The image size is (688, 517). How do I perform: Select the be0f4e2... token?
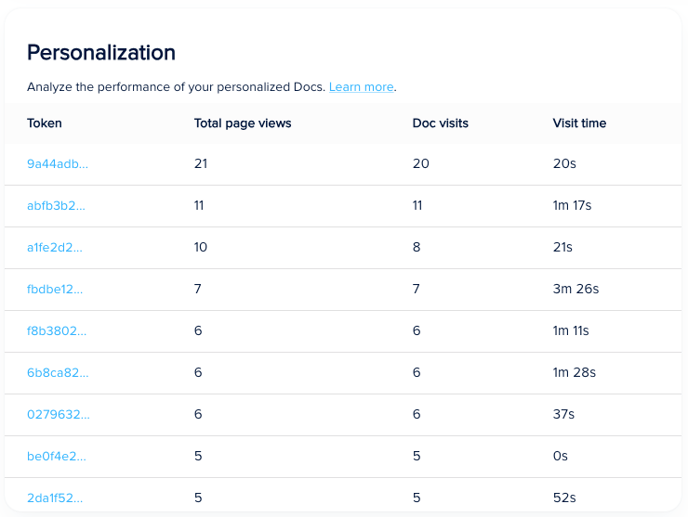pyautogui.click(x=56, y=456)
